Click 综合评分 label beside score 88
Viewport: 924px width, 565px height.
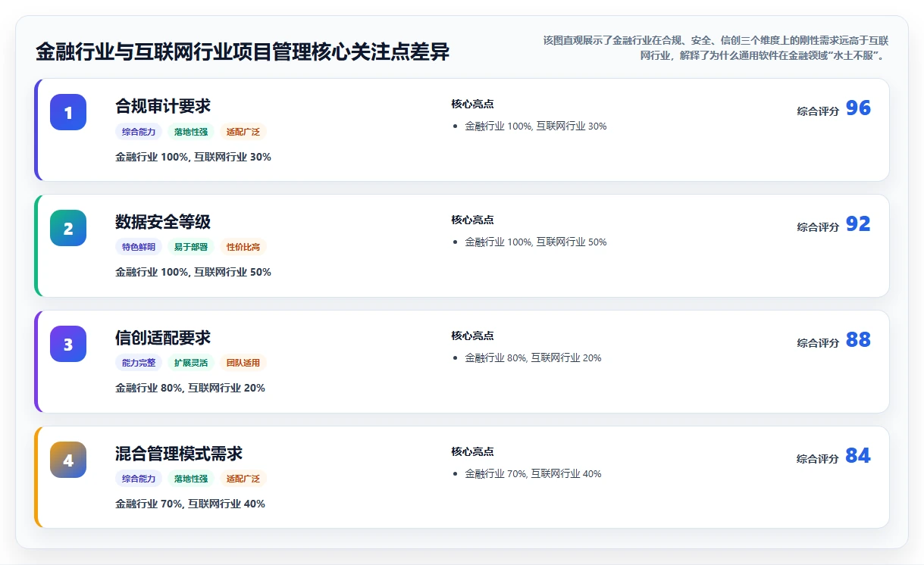818,343
